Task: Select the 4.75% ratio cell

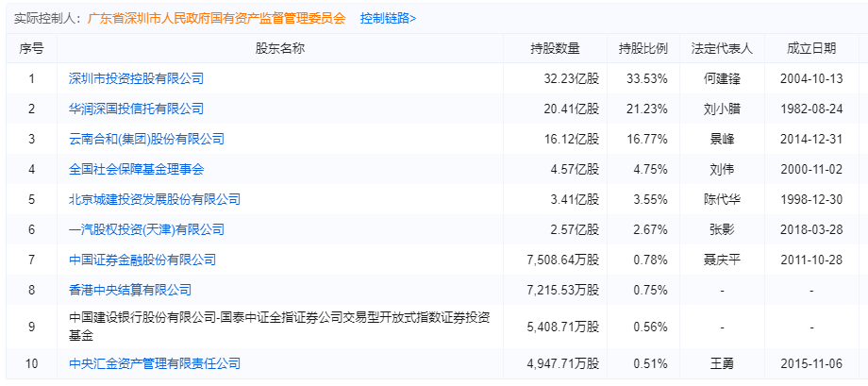Action: point(650,169)
